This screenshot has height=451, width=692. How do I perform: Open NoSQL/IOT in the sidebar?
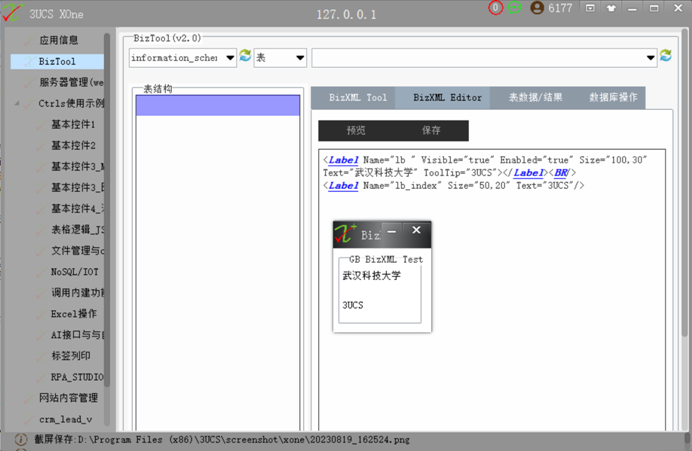(75, 272)
